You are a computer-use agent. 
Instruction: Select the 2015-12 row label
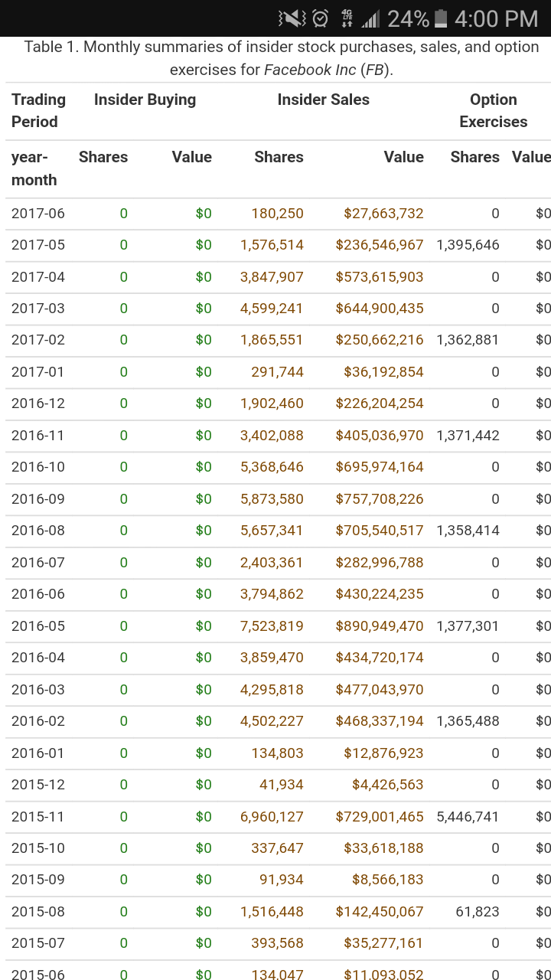coord(38,785)
